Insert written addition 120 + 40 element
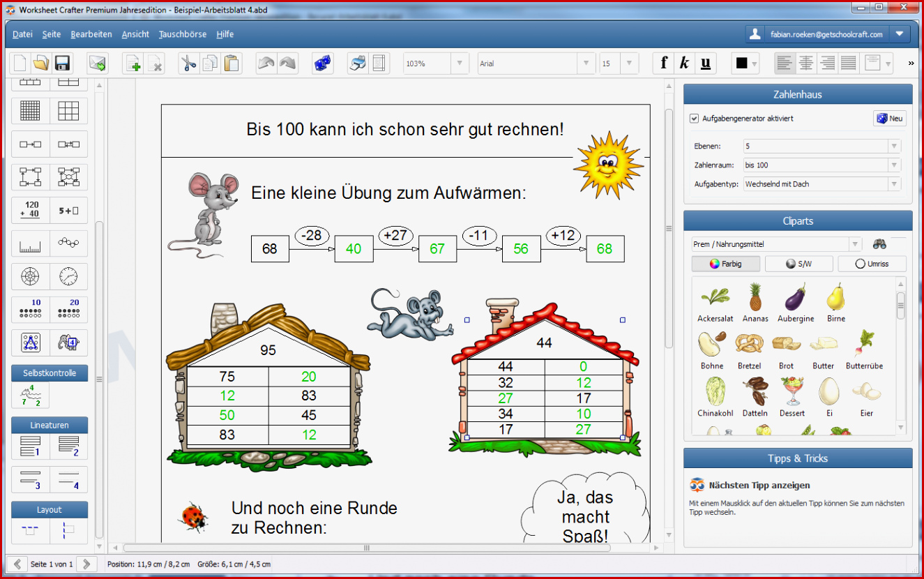The image size is (924, 579). point(30,210)
